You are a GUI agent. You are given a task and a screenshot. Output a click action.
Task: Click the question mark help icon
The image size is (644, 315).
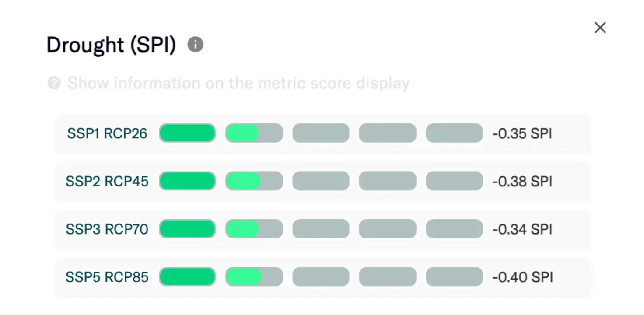point(54,83)
